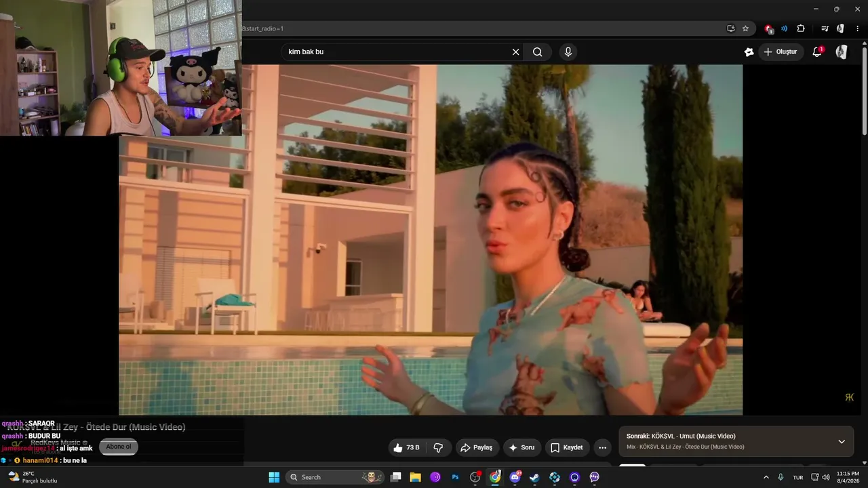
Task: Open purple chat-bubble app on taskbar
Action: (x=595, y=477)
